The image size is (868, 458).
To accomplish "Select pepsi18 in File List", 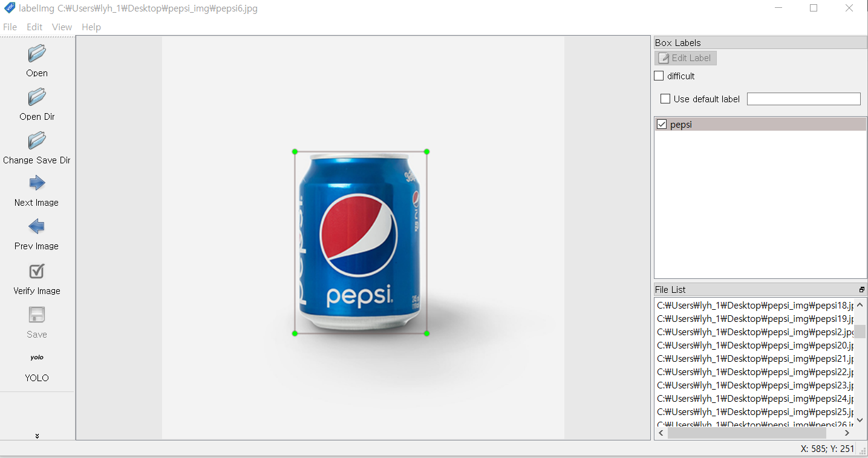I will coord(755,306).
